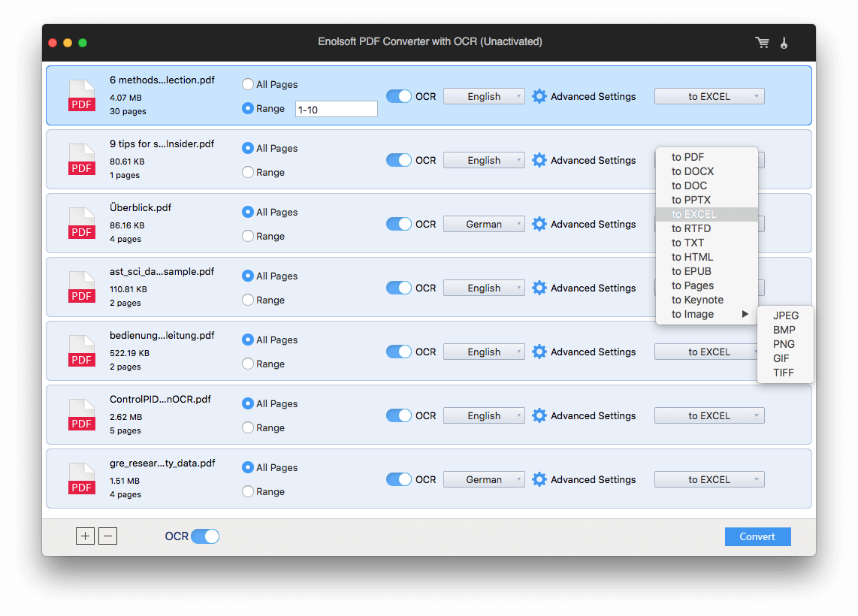This screenshot has height=616, width=858.
Task: Click the activation key icon
Action: pos(784,43)
